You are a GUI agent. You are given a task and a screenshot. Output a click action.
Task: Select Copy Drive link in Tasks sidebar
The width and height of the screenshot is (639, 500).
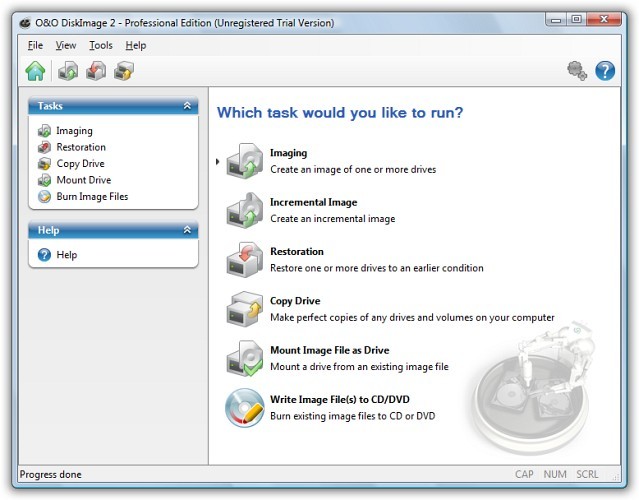point(80,164)
